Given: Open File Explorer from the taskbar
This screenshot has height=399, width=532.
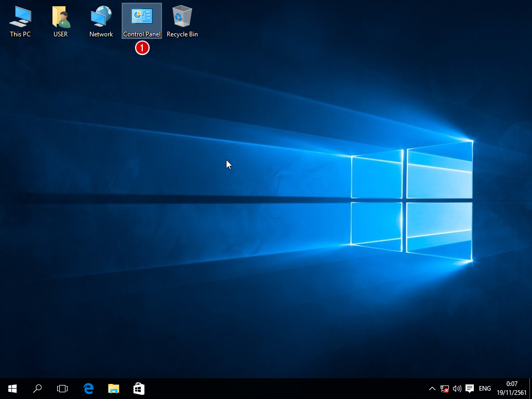Looking at the screenshot, I should [113, 389].
